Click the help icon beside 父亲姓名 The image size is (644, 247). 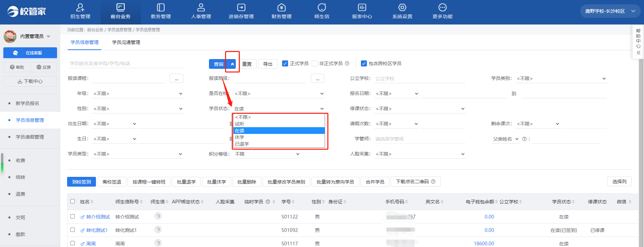pos(524,139)
